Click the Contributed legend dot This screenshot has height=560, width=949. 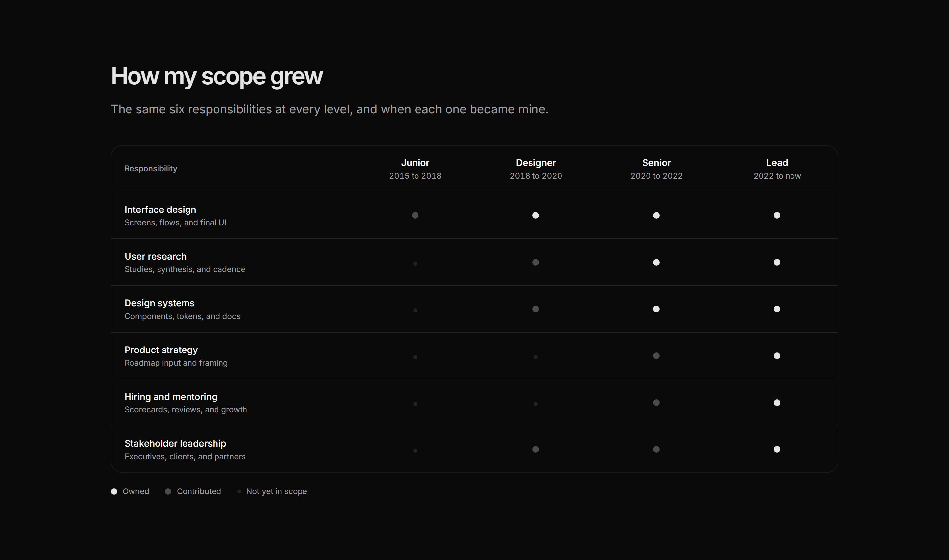pos(168,491)
